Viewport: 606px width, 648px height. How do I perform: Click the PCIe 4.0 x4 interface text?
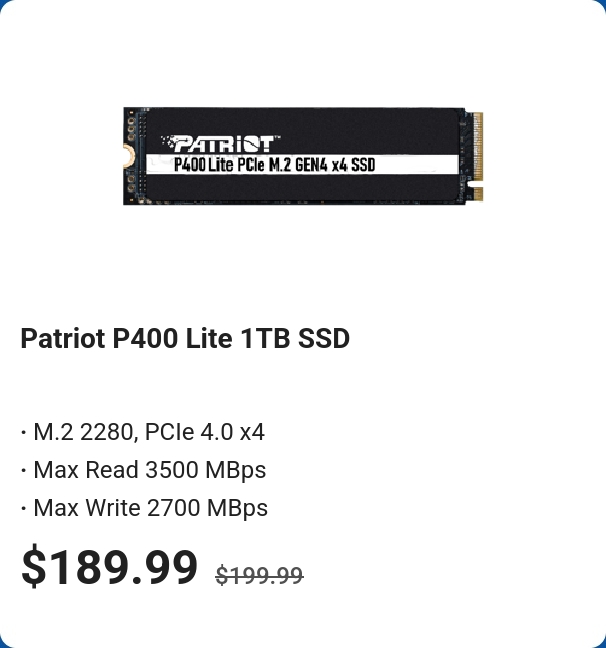click(205, 432)
